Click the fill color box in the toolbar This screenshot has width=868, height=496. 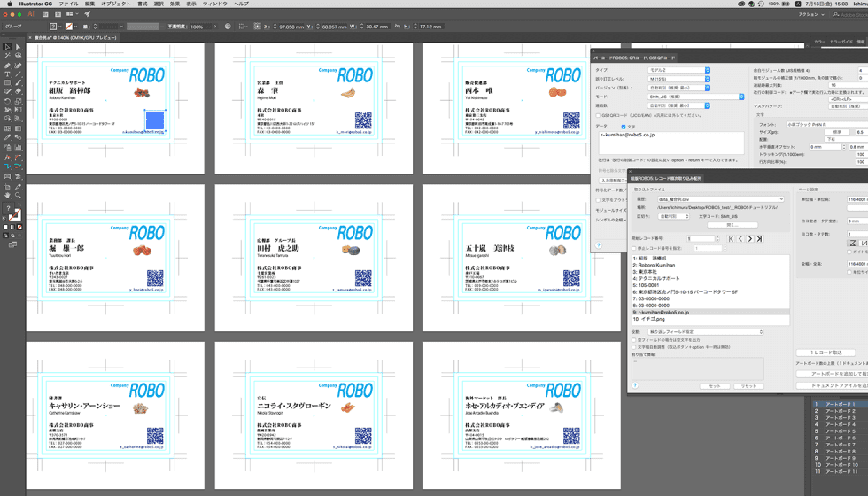(x=8, y=209)
